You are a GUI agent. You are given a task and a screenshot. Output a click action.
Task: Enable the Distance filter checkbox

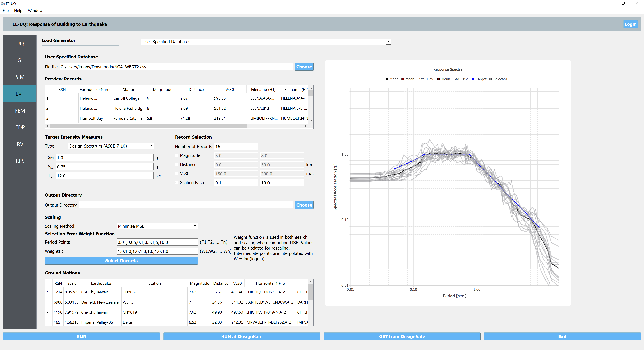[x=177, y=164]
